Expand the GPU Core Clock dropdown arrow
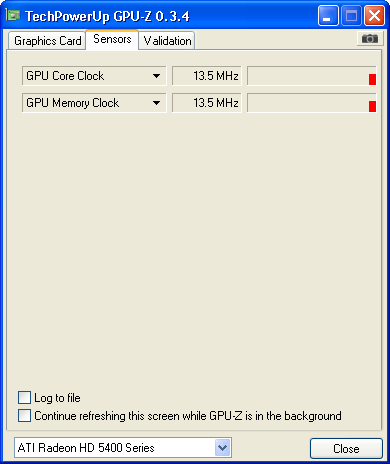 point(156,76)
